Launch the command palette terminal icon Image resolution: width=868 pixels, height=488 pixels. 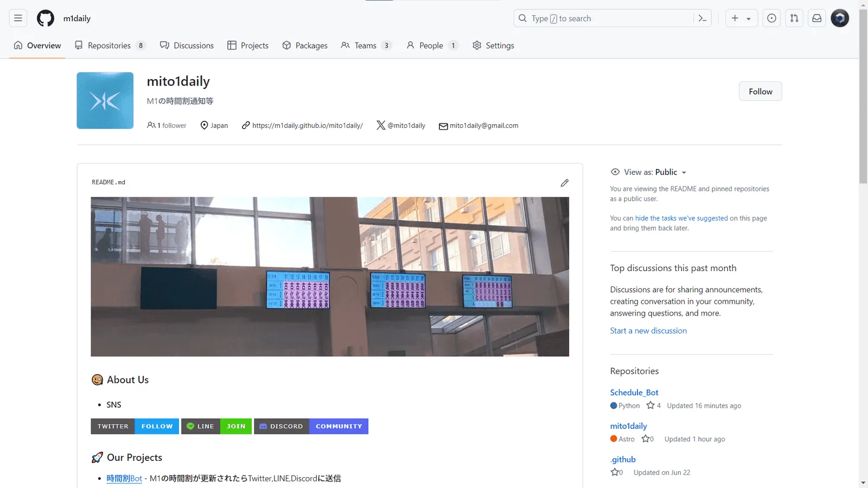click(703, 18)
